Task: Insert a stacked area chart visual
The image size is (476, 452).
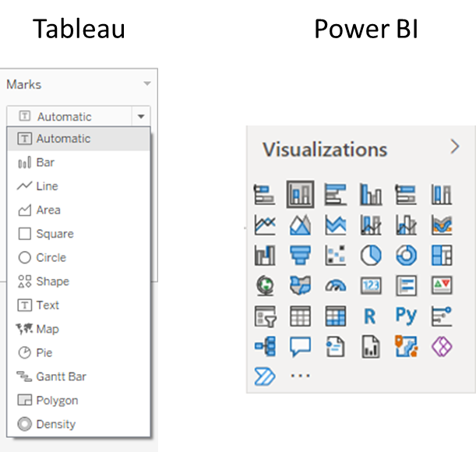Action: click(x=336, y=224)
